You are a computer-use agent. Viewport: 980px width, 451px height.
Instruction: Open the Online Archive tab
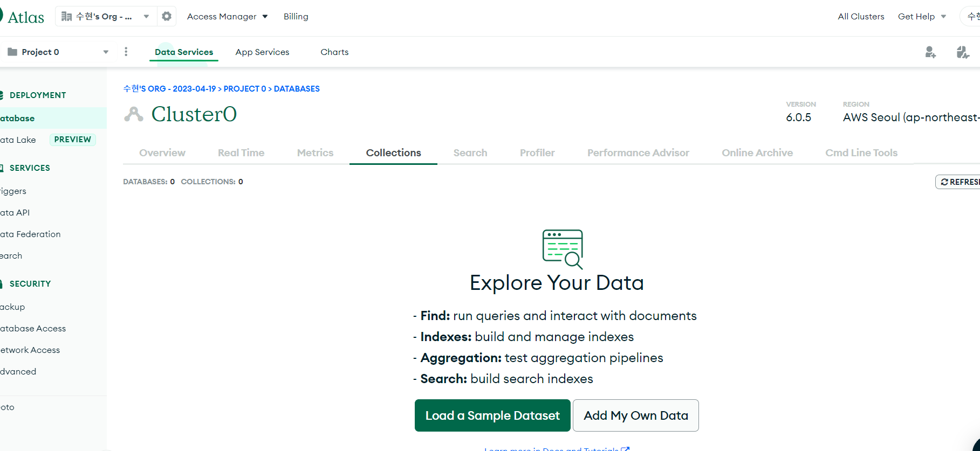pyautogui.click(x=757, y=152)
